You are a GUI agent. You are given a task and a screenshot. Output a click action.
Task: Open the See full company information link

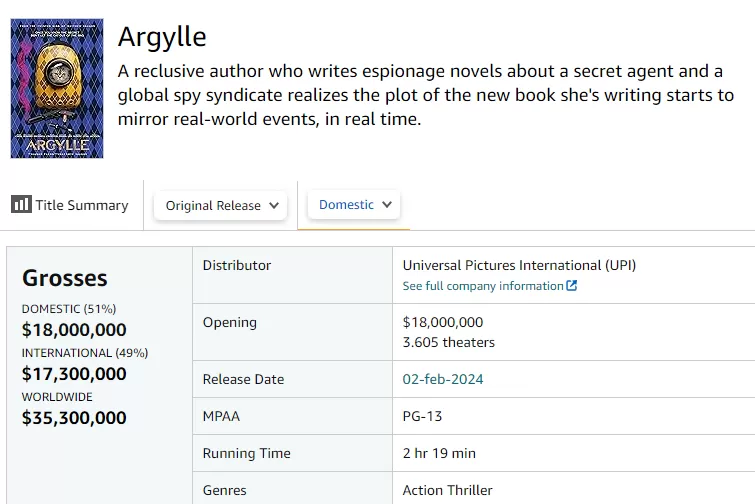482,286
